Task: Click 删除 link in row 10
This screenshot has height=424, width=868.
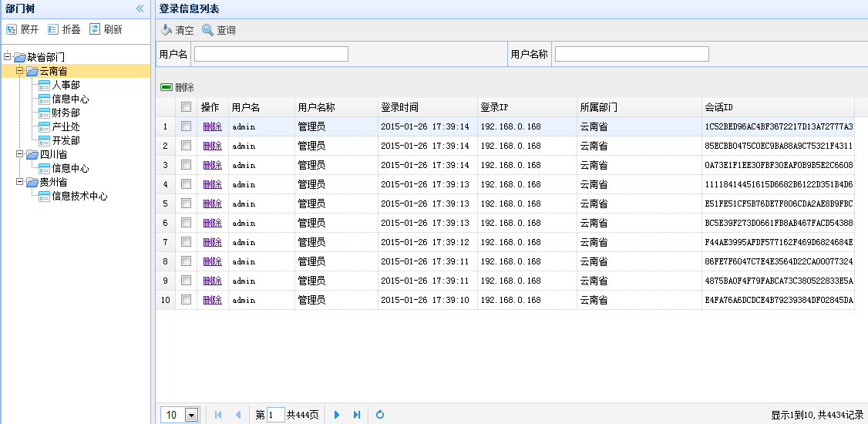Action: [x=213, y=300]
